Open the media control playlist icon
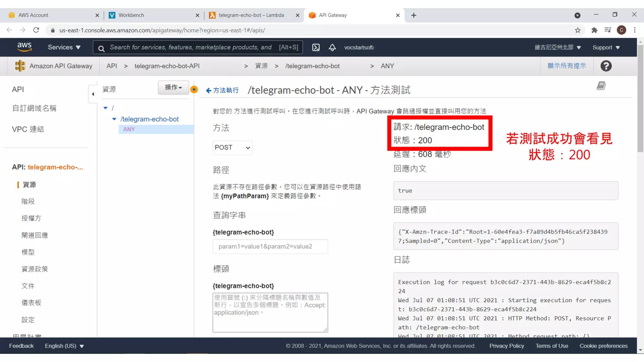 608,30
